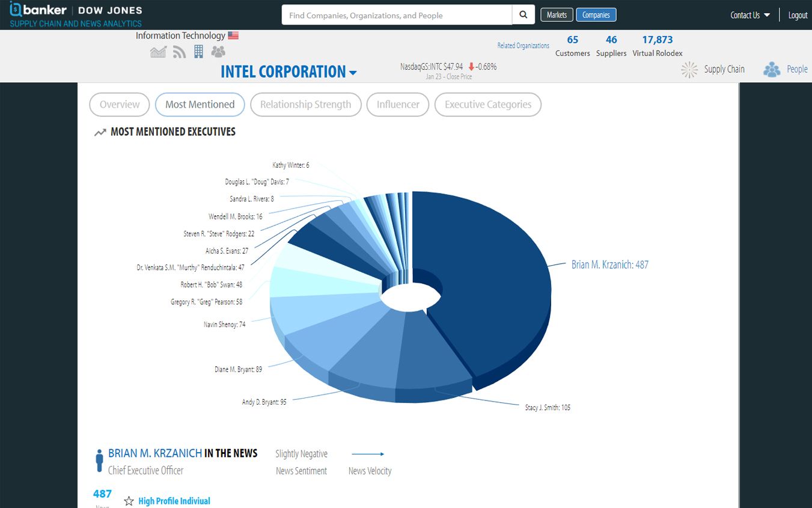This screenshot has width=812, height=508.
Task: Click the 487 news count number
Action: pyautogui.click(x=102, y=494)
